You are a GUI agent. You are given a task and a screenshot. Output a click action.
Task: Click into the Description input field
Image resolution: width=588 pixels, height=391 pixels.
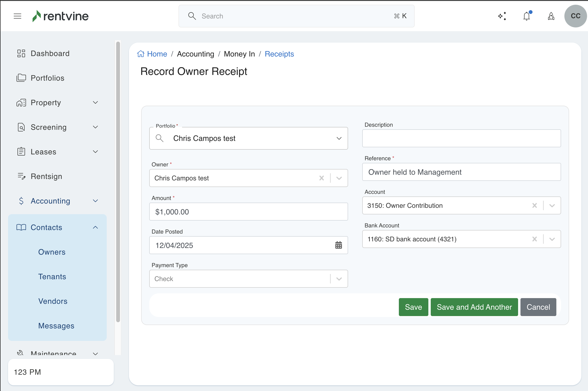[461, 138]
